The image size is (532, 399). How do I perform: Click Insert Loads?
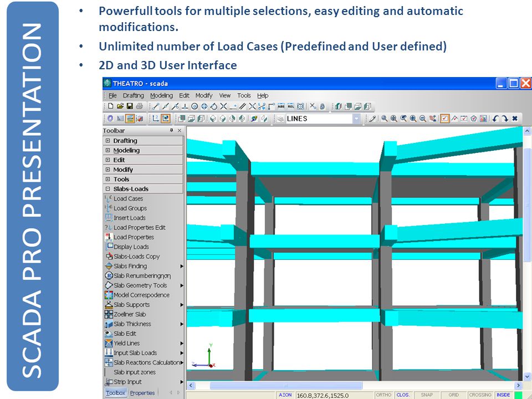click(x=129, y=218)
